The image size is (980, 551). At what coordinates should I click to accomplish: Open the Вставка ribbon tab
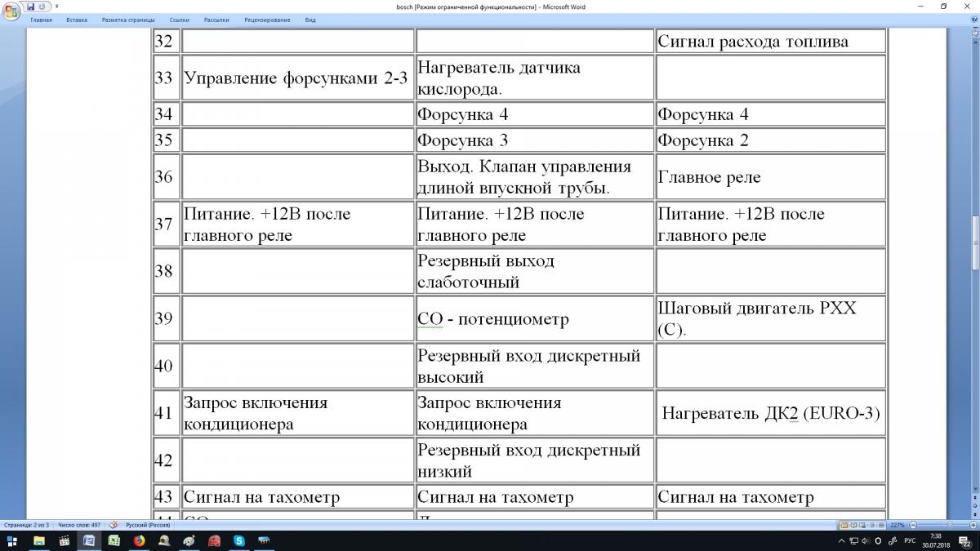pyautogui.click(x=77, y=20)
